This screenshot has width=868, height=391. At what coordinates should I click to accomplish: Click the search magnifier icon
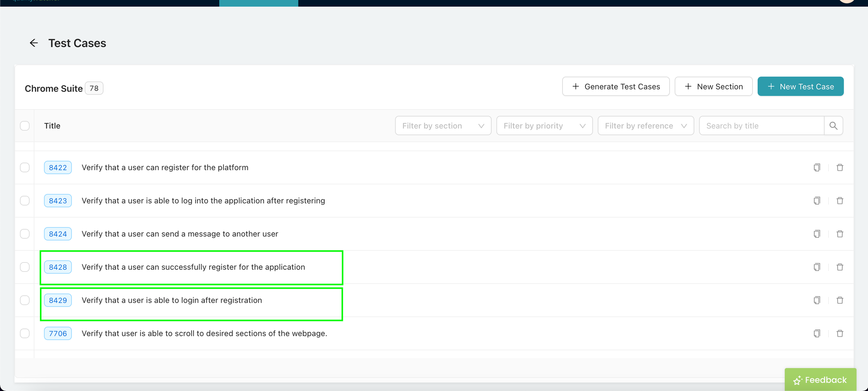(x=833, y=126)
